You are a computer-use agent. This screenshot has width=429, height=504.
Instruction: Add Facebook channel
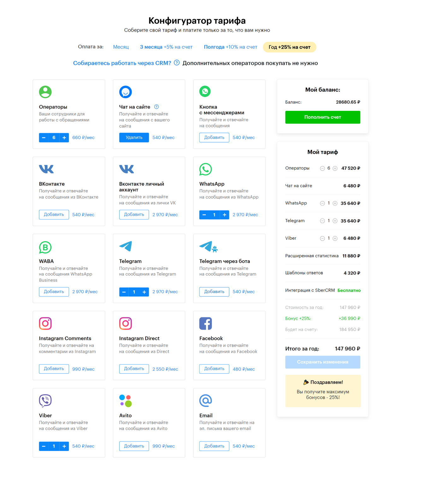pyautogui.click(x=214, y=369)
